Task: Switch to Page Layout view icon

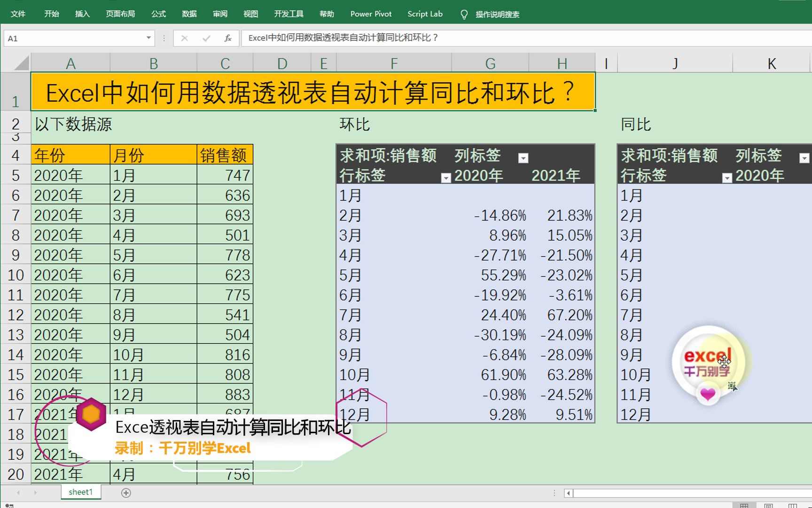Action: pyautogui.click(x=769, y=506)
